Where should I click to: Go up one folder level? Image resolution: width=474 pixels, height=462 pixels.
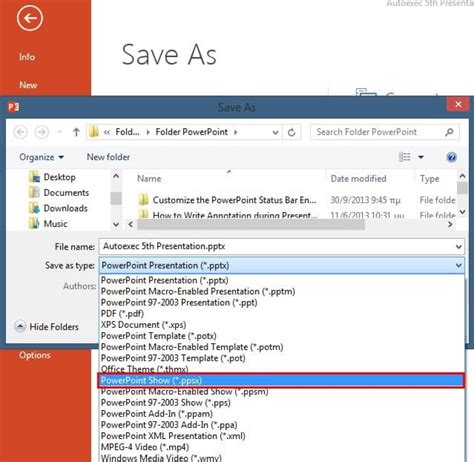pyautogui.click(x=76, y=132)
